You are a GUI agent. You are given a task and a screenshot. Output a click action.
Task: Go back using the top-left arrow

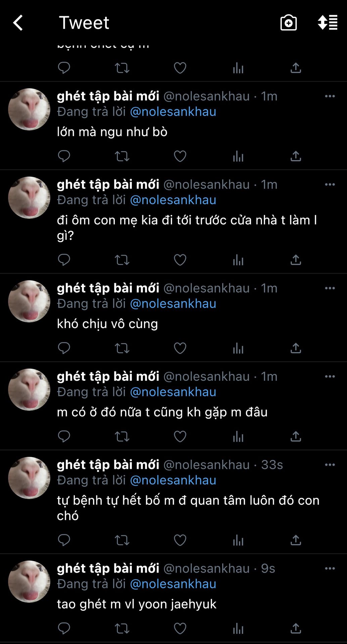[x=18, y=23]
